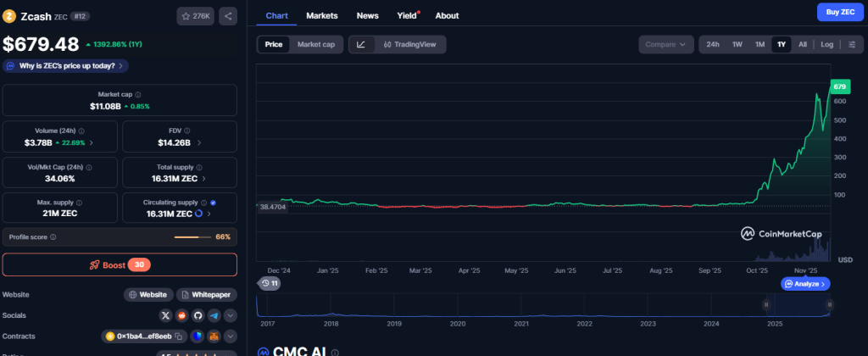868x356 pixels.
Task: Open the Reddit social link
Action: pyautogui.click(x=181, y=315)
